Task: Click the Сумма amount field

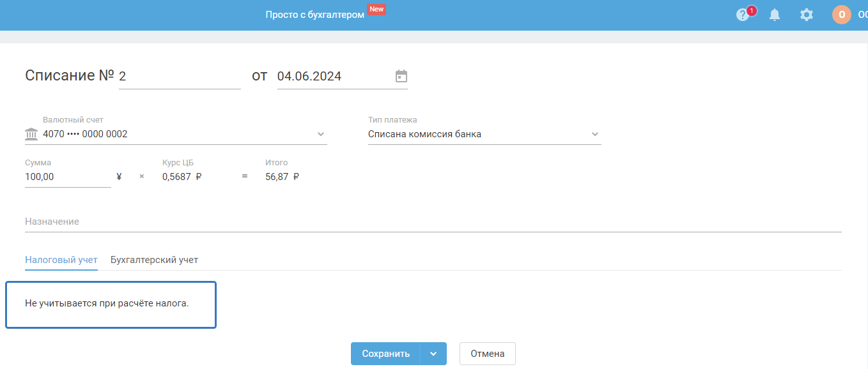Action: point(67,177)
